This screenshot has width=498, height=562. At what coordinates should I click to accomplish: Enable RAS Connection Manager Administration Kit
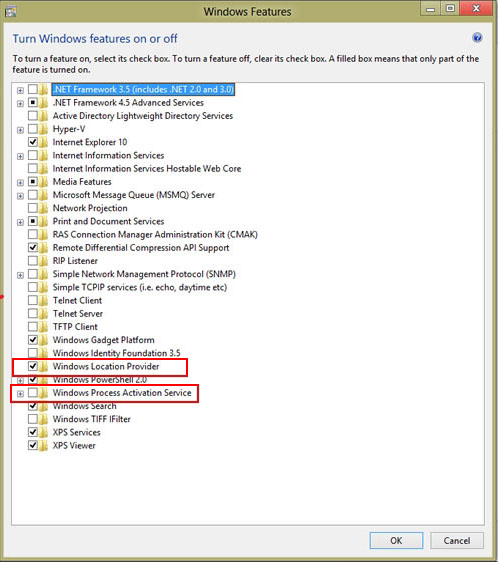coord(33,234)
